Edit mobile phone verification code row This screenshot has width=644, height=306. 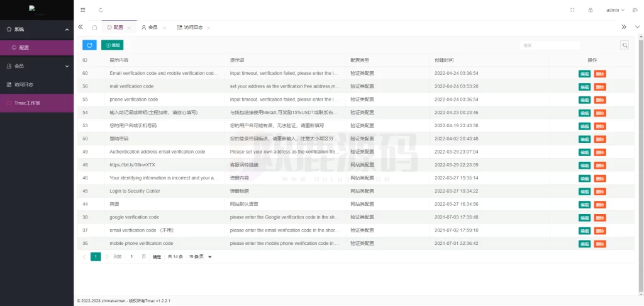[x=584, y=244]
